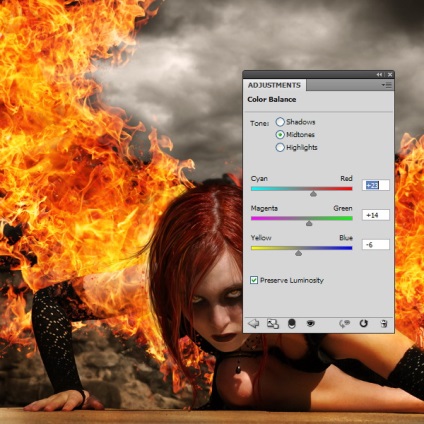This screenshot has width=424, height=424.
Task: Click the Yellow-Blue value field showing -6
Action: 376,245
